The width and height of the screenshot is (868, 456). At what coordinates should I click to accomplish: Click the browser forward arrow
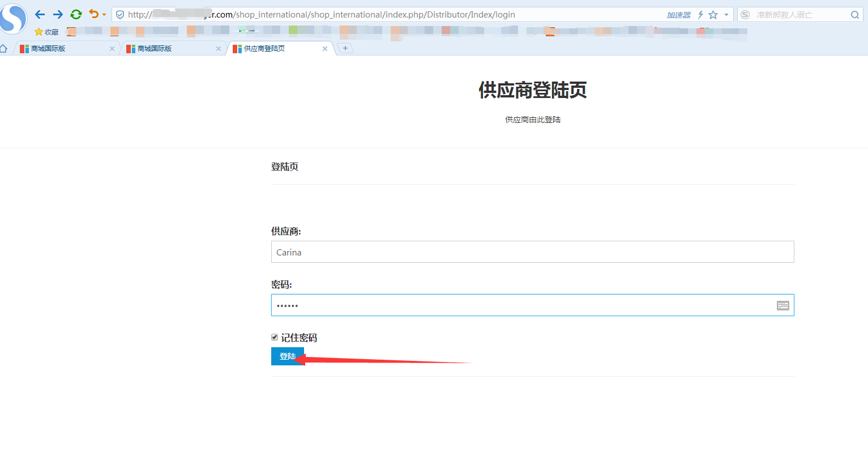[x=58, y=15]
